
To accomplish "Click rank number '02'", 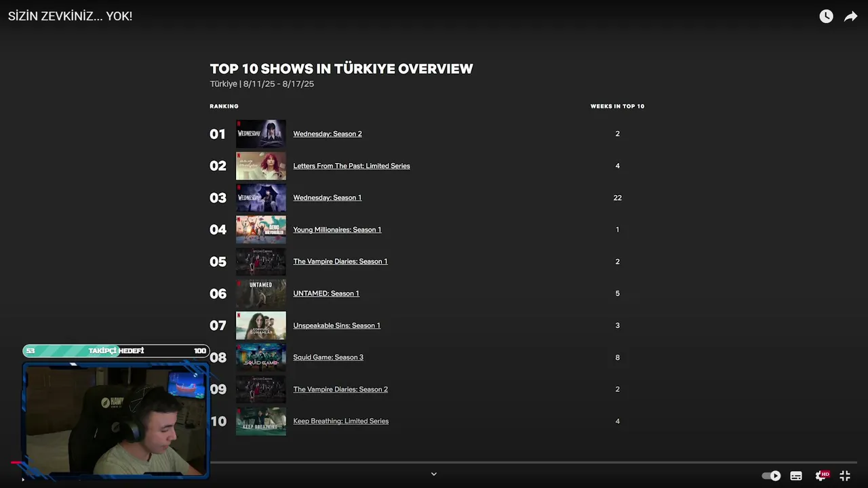I will (218, 166).
